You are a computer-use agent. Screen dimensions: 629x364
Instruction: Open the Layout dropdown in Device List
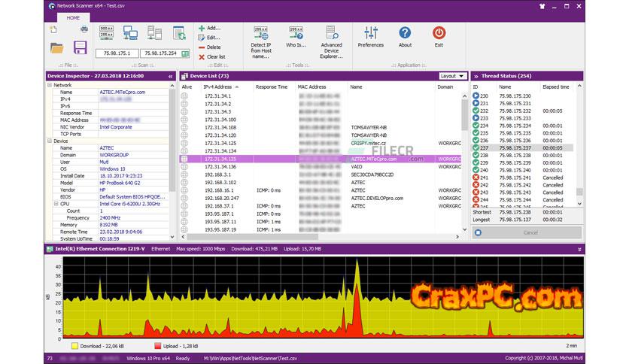point(451,76)
